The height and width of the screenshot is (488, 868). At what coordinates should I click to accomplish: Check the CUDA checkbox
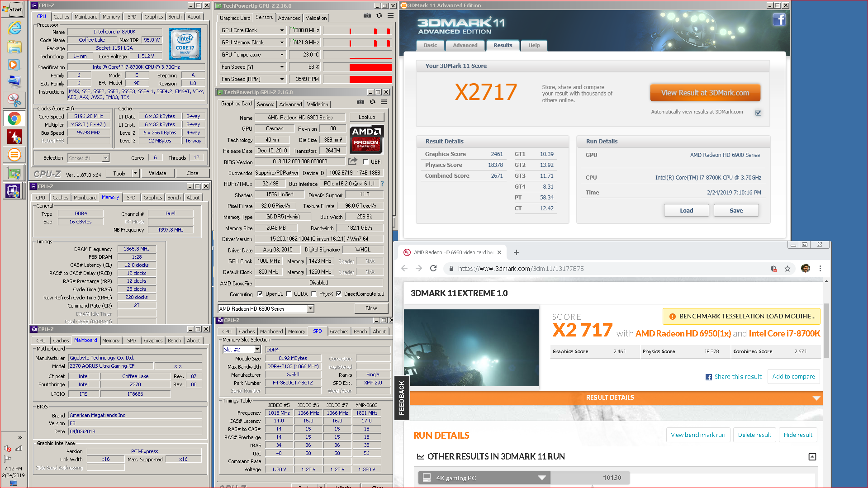289,294
